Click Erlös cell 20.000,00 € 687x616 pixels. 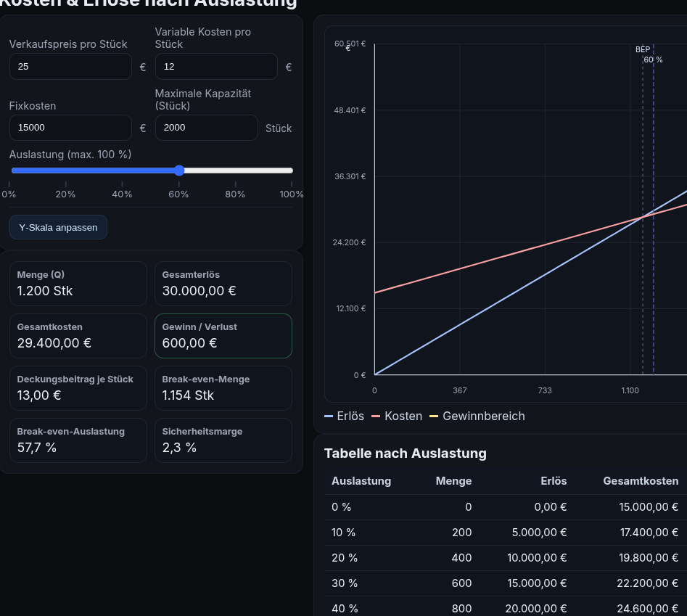536,609
